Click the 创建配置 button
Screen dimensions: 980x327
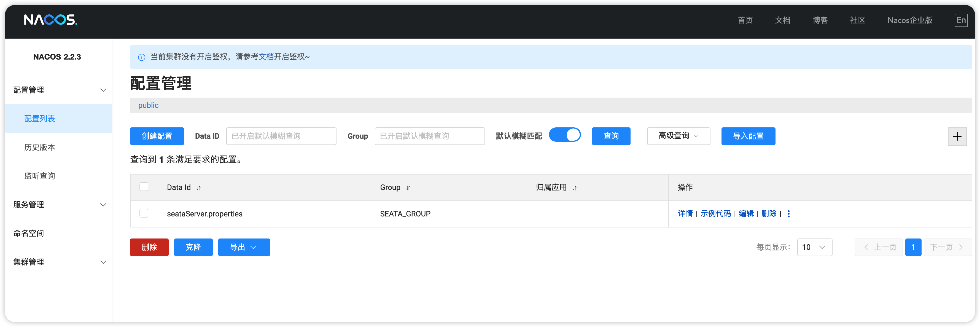pos(157,136)
